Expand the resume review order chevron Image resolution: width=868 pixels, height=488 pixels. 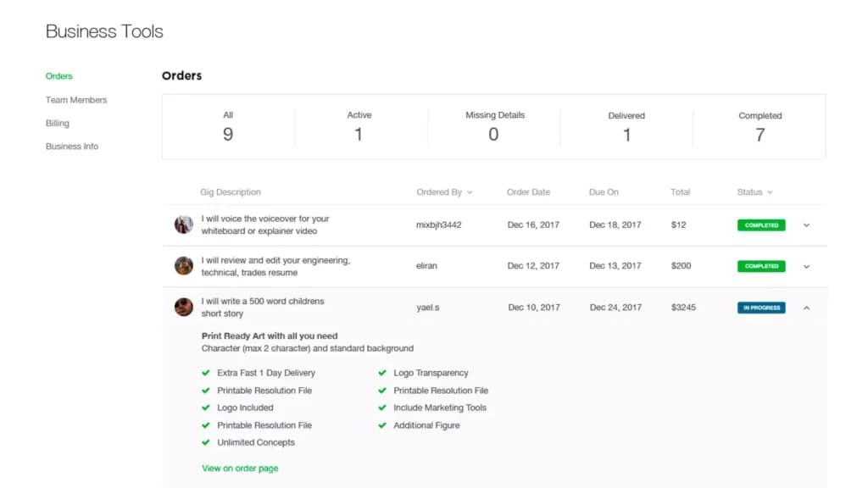807,267
